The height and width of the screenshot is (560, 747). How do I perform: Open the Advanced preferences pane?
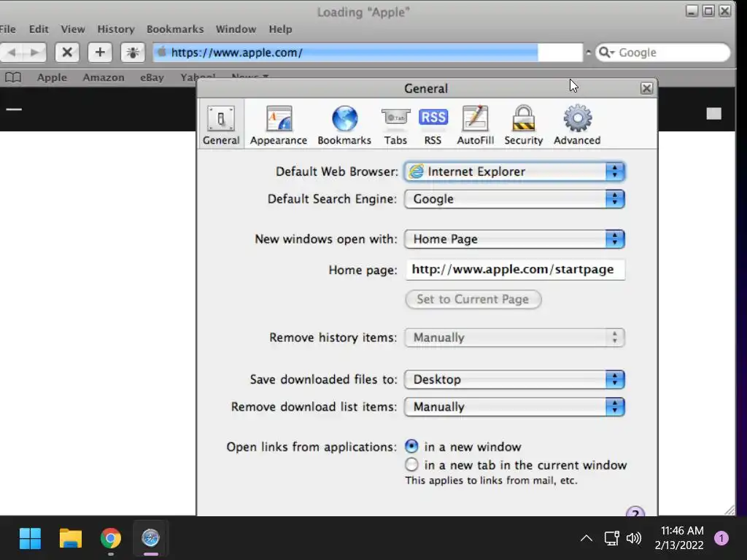coord(577,125)
